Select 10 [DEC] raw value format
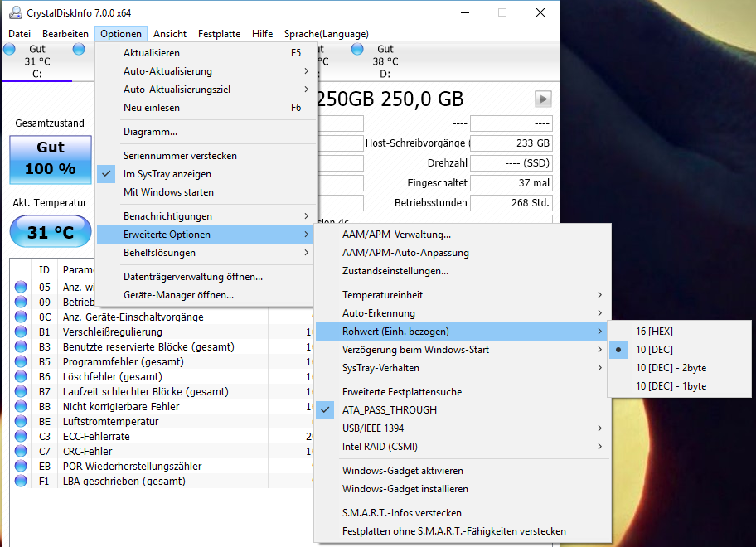Image resolution: width=756 pixels, height=547 pixels. point(680,350)
